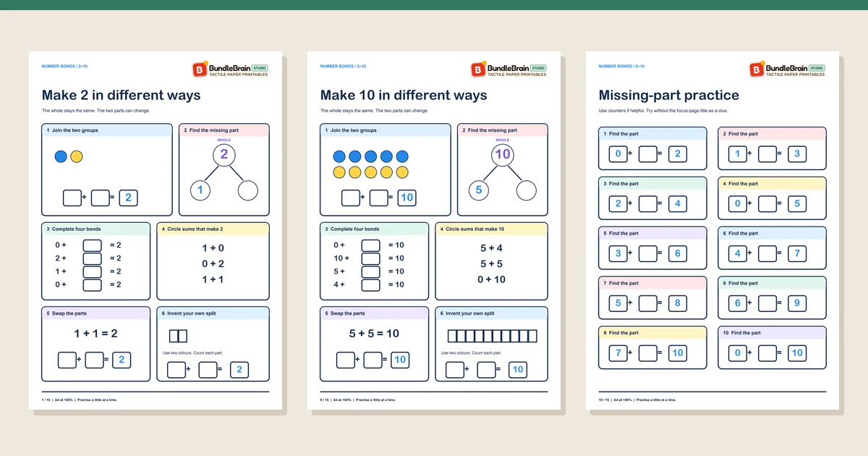Click '1 Join the two groups' header on Make 2 page

107,130
